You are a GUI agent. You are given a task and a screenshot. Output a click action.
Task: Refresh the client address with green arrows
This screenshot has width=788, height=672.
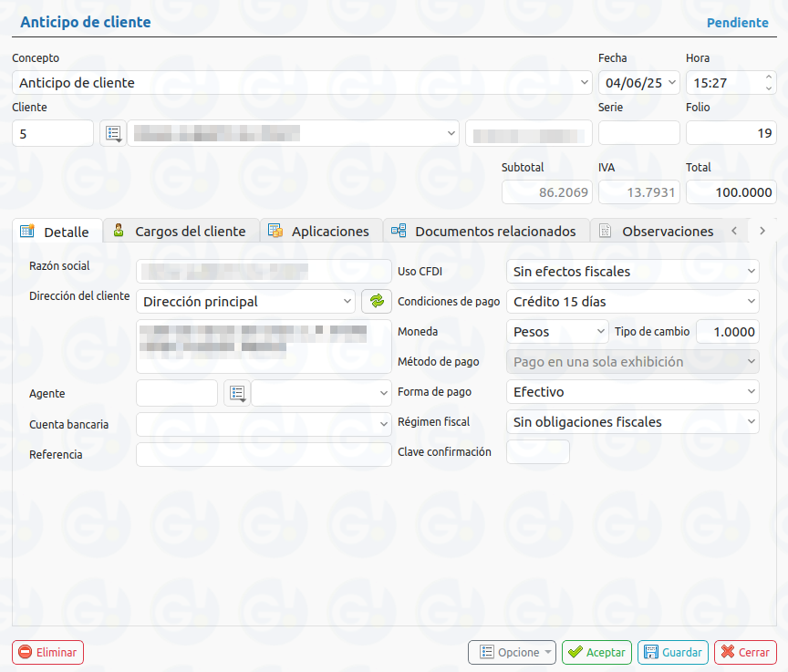377,301
